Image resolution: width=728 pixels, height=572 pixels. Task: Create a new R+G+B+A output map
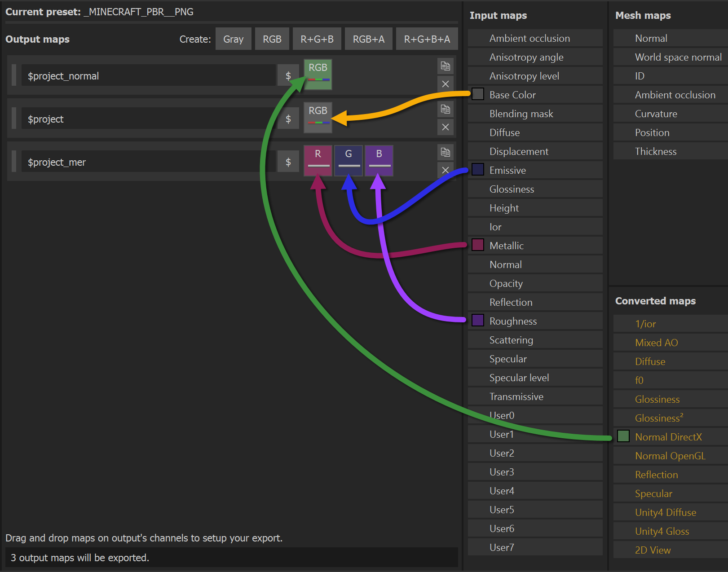pos(427,39)
